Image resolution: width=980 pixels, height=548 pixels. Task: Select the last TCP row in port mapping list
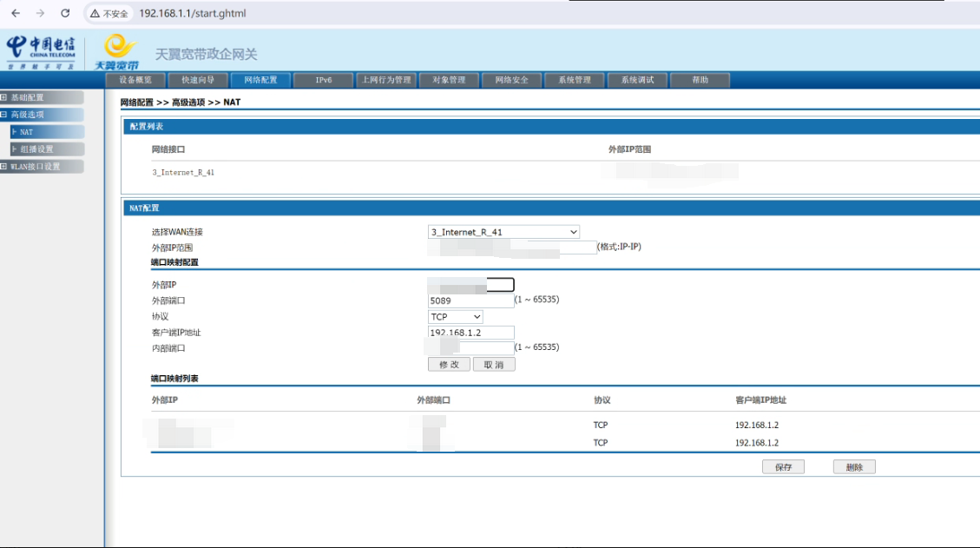[x=565, y=443]
